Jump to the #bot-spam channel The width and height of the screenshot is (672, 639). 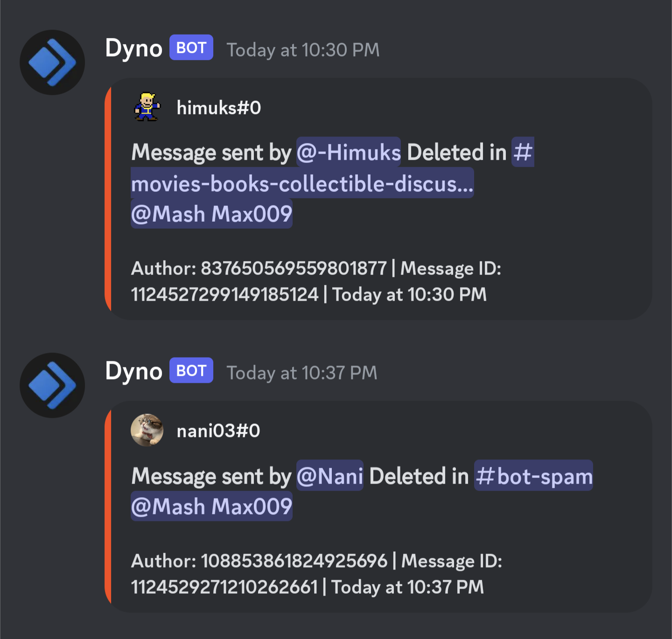pyautogui.click(x=533, y=476)
